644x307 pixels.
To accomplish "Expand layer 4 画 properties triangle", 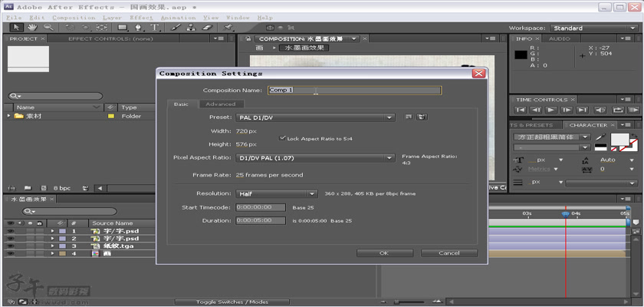I will 53,253.
